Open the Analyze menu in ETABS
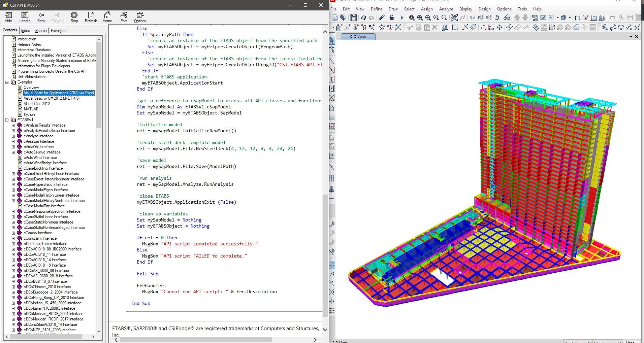Viewport: 644px width, 343px height. [446, 9]
